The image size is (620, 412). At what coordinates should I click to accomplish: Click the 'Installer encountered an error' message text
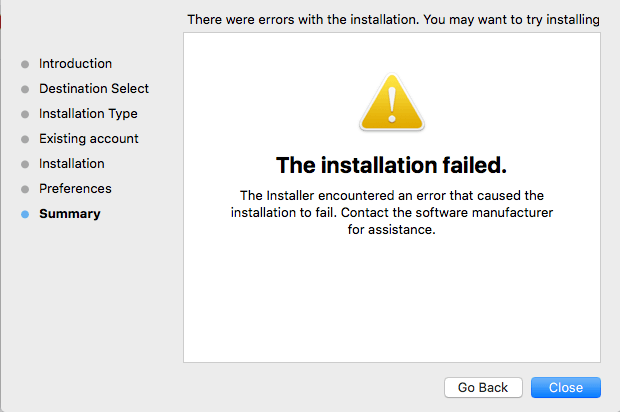[392, 212]
